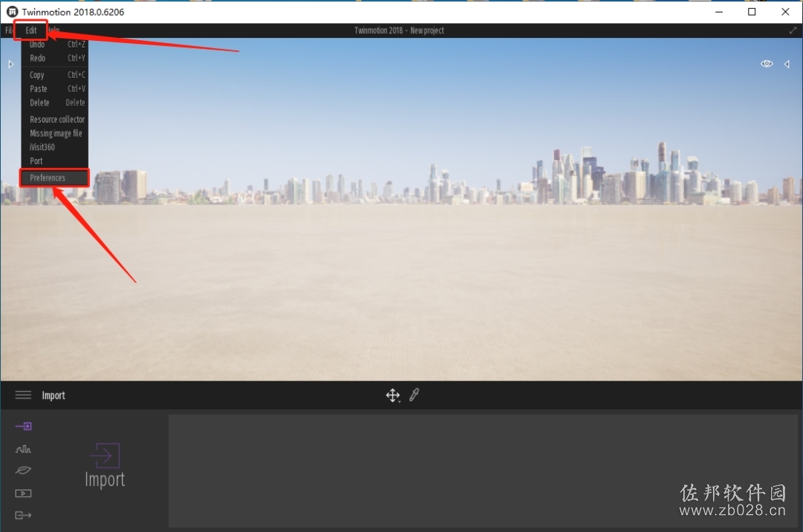Open the hamburger menu beside Import
Screen dimensions: 803x532
(23, 395)
